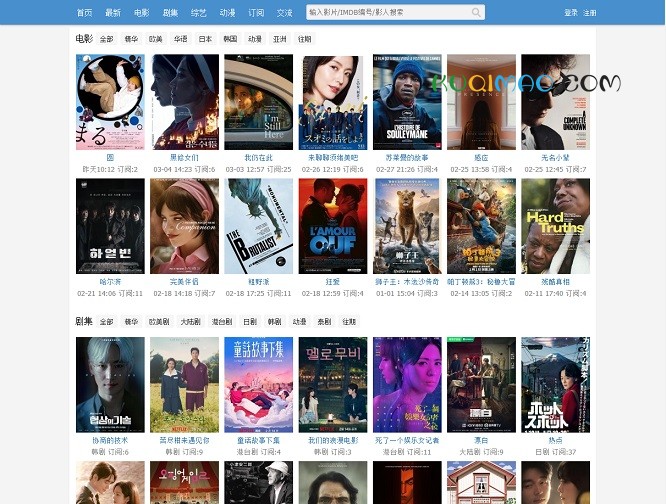Open 电影 in the top navigation bar
666x504 pixels.
click(x=141, y=13)
